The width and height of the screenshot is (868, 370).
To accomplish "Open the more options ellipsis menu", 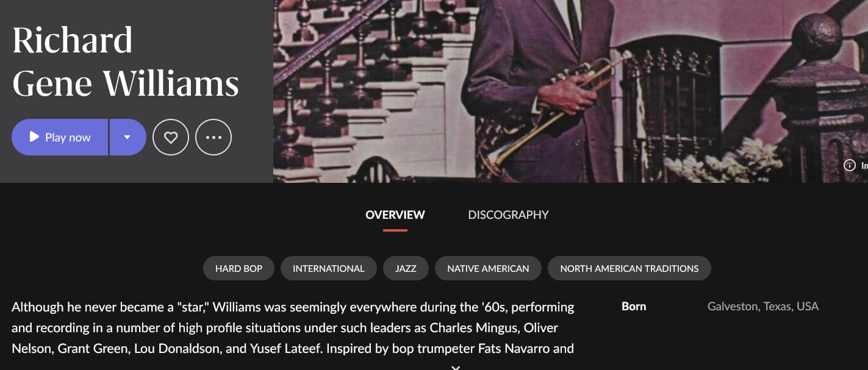I will pyautogui.click(x=213, y=137).
